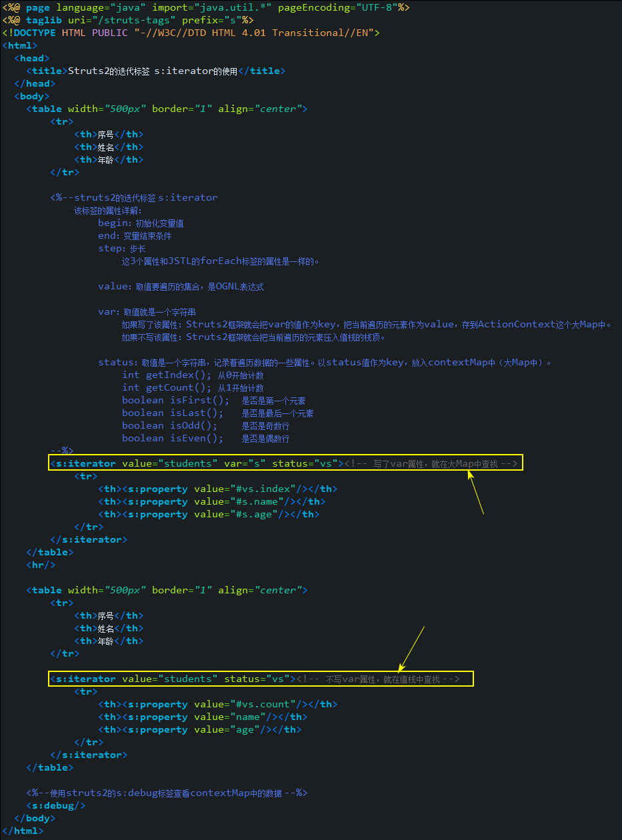Click the closing </html> tag
This screenshot has width=622, height=840.
pos(23,831)
